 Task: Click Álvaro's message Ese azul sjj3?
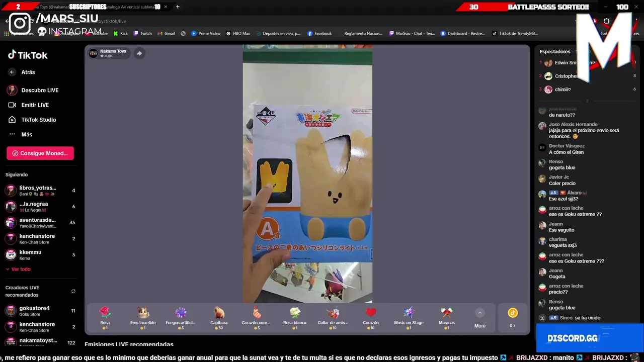click(563, 196)
